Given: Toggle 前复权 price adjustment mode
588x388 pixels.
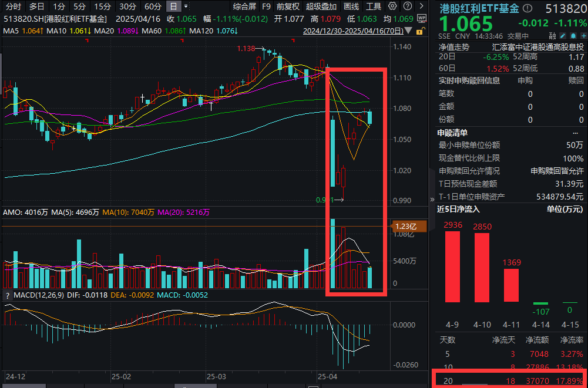Looking at the screenshot, I should (x=287, y=6).
